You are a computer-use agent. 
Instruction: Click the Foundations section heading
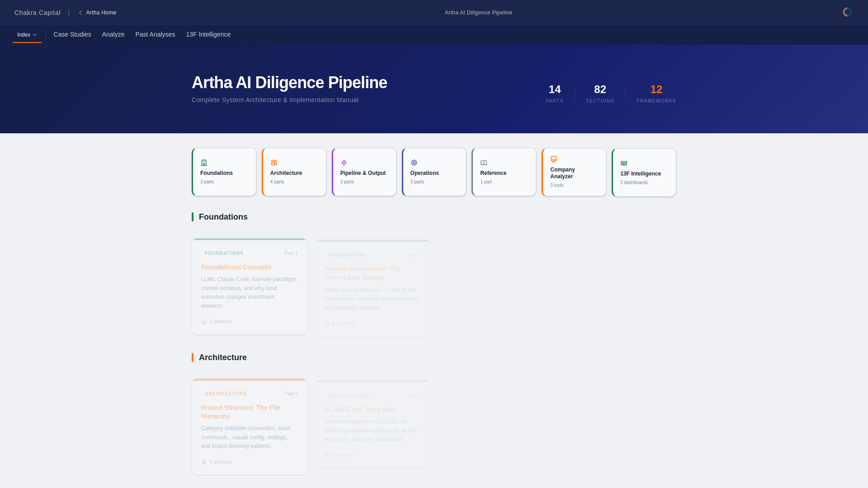223,217
